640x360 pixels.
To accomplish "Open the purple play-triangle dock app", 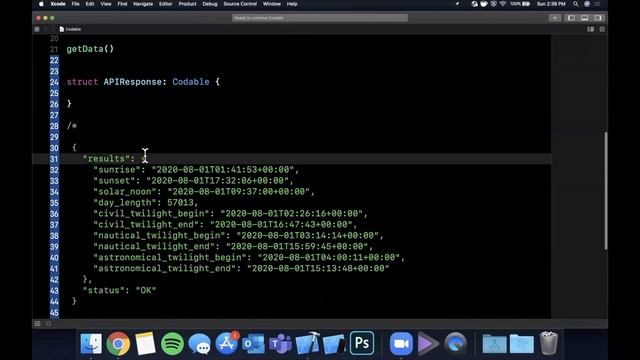I will (x=428, y=344).
